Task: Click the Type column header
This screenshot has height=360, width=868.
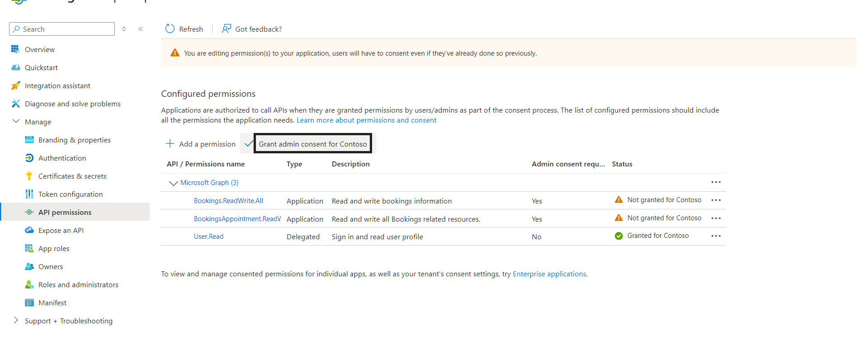Action: 294,164
